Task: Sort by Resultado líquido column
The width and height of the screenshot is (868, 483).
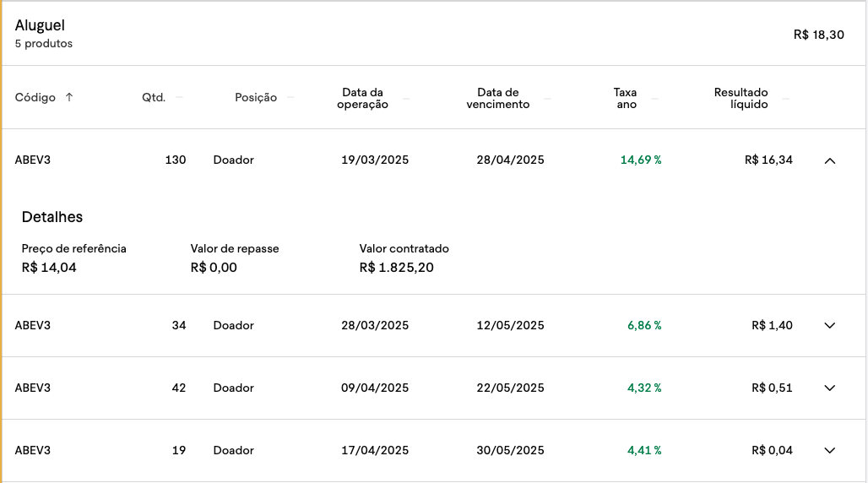Action: [741, 98]
